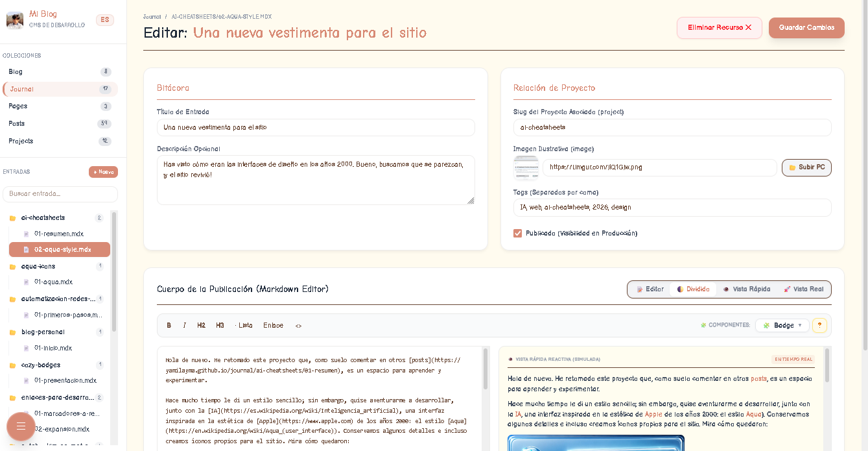Screen dimensions: 868x451
Task: Click the illustrative image thumbnail
Action: (x=526, y=167)
